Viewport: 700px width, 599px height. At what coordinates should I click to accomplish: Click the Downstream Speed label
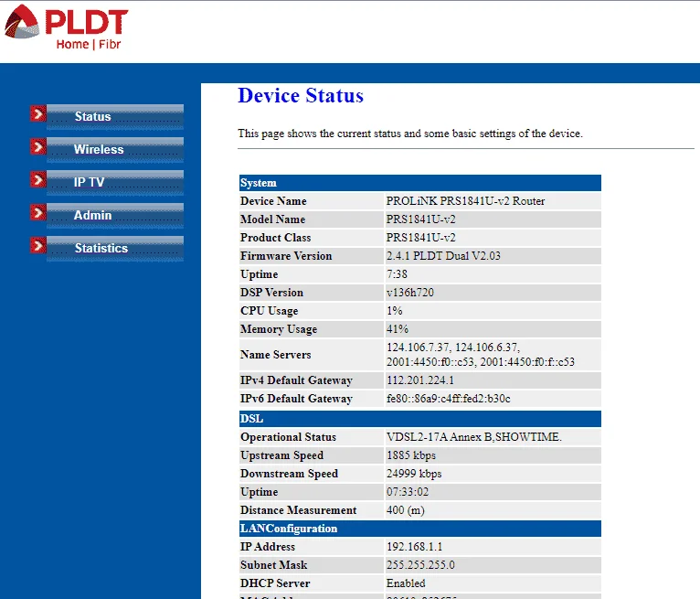coord(289,474)
